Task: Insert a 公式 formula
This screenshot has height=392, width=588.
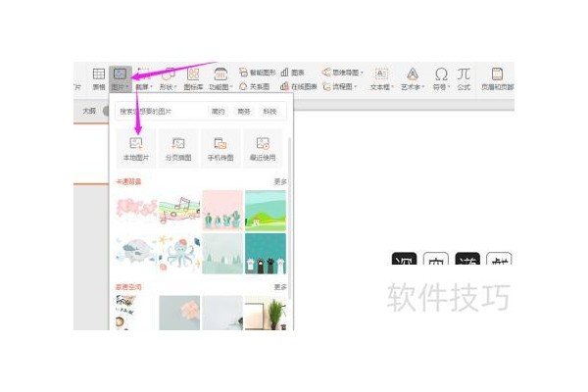Action: coord(464,78)
